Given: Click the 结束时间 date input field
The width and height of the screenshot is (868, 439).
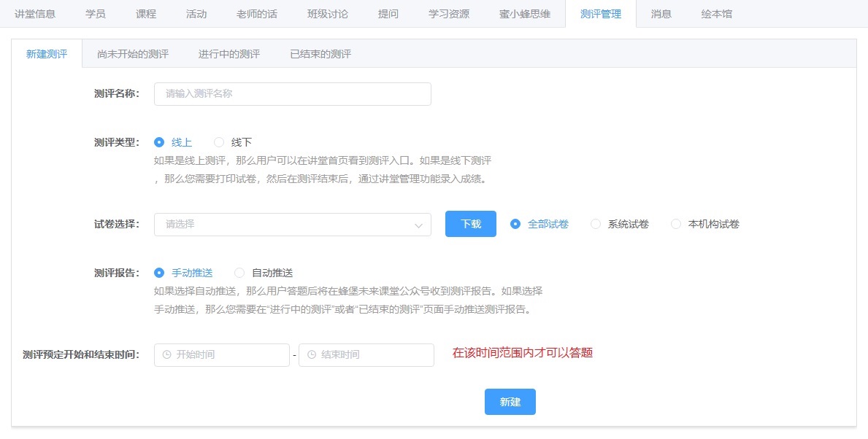Looking at the screenshot, I should (372, 355).
